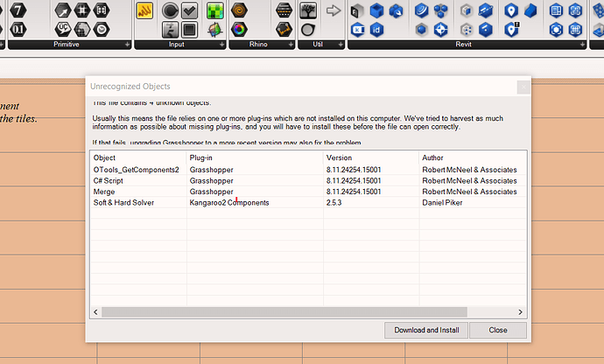Image resolution: width=604 pixels, height=364 pixels.
Task: Select the C# Script row
Action: [308, 180]
